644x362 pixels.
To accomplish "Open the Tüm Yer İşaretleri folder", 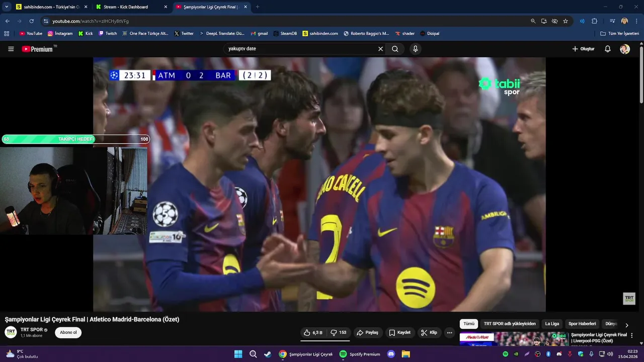I will tap(619, 33).
